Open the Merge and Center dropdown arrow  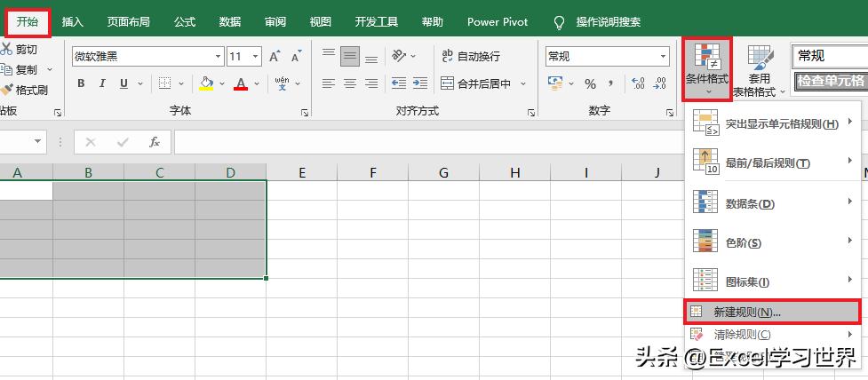pos(523,83)
